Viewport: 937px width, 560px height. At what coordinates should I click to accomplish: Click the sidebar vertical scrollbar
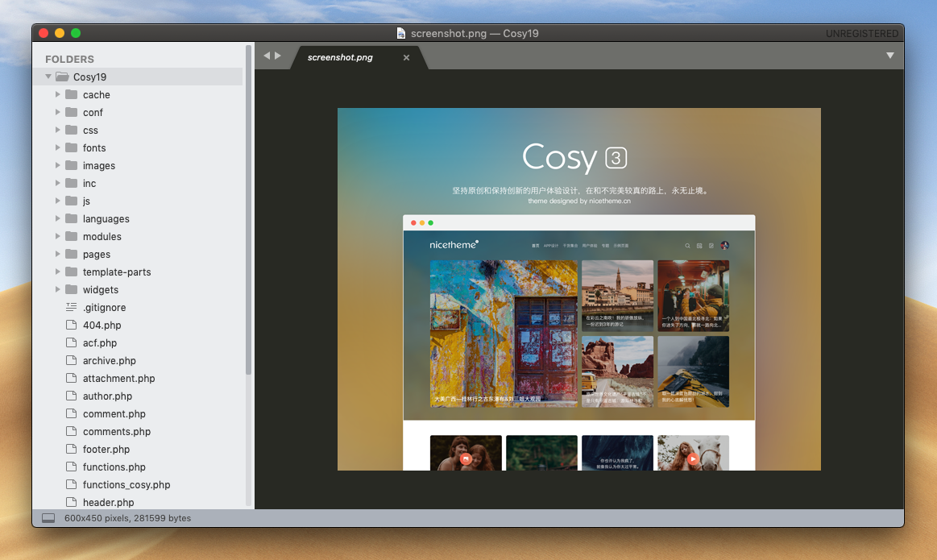[x=249, y=209]
